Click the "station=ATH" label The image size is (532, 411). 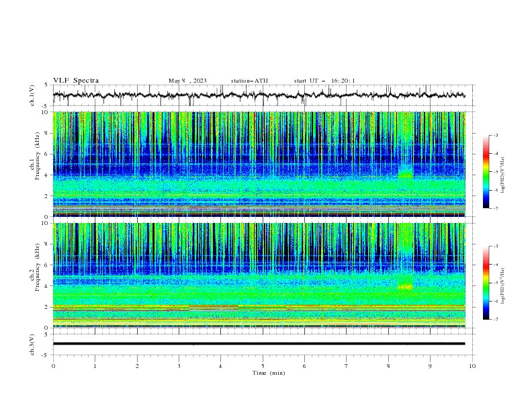[x=249, y=81]
